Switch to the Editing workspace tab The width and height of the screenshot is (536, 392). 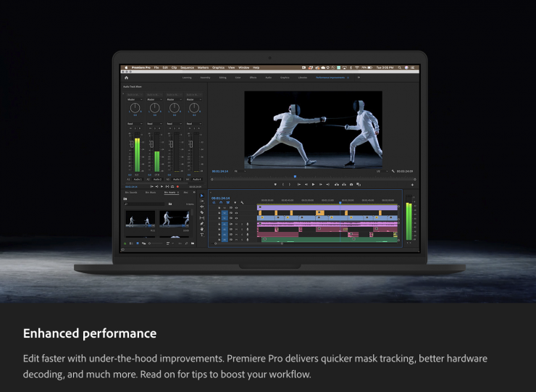coord(222,76)
